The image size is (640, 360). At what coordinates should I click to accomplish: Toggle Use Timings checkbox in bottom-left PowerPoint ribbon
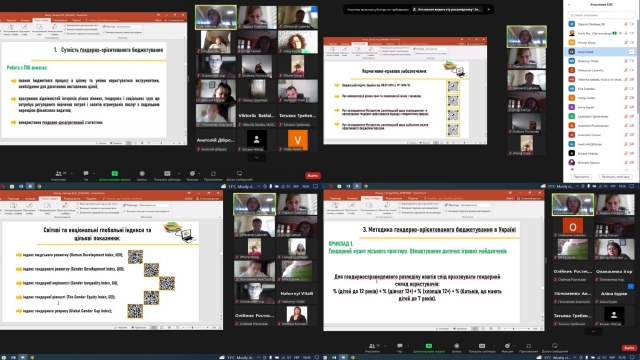(x=78, y=208)
